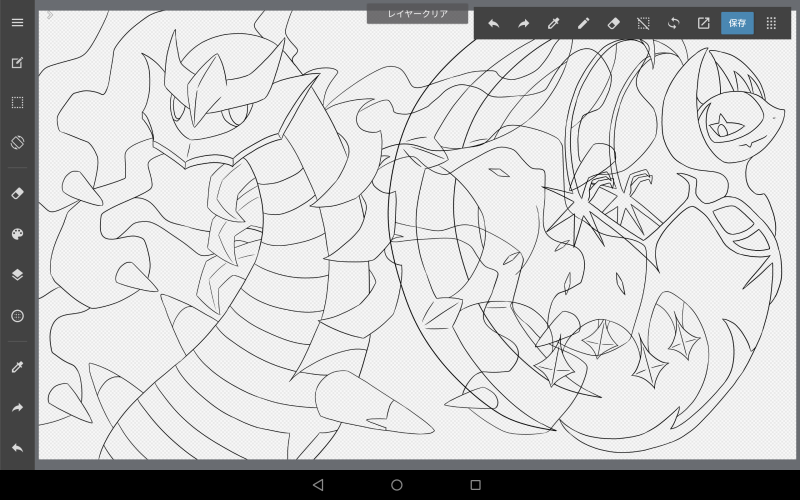Tap the export open-external icon
The image size is (800, 500).
coord(704,23)
